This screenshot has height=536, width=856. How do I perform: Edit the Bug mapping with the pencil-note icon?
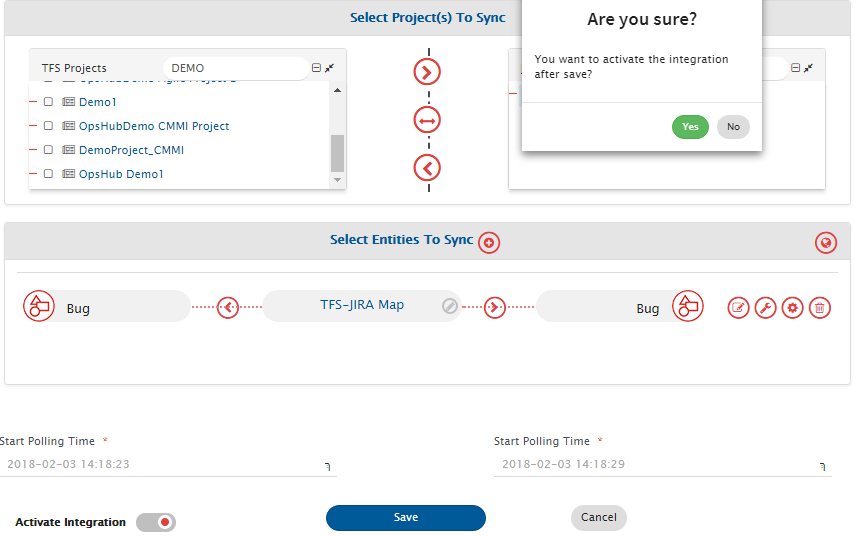pyautogui.click(x=738, y=307)
